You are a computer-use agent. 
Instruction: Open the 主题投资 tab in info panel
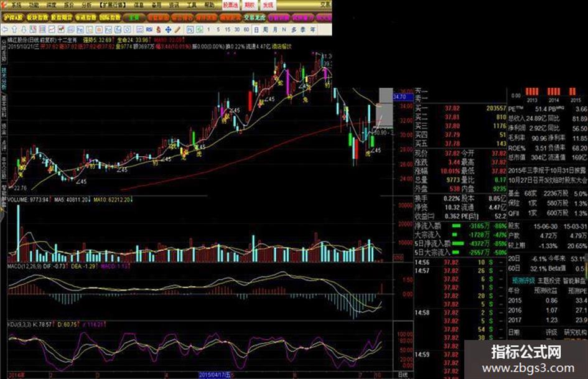coord(549,280)
